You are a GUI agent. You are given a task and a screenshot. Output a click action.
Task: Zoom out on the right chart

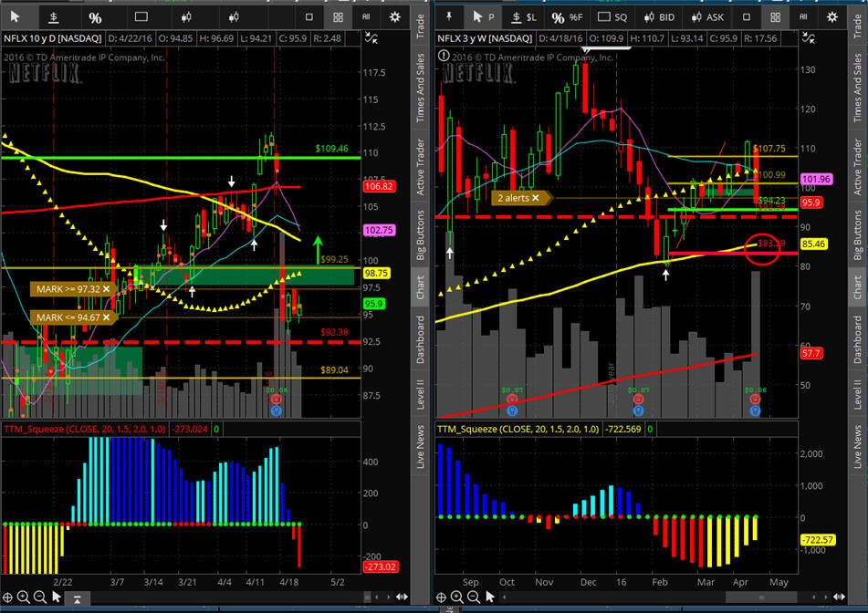point(474,597)
